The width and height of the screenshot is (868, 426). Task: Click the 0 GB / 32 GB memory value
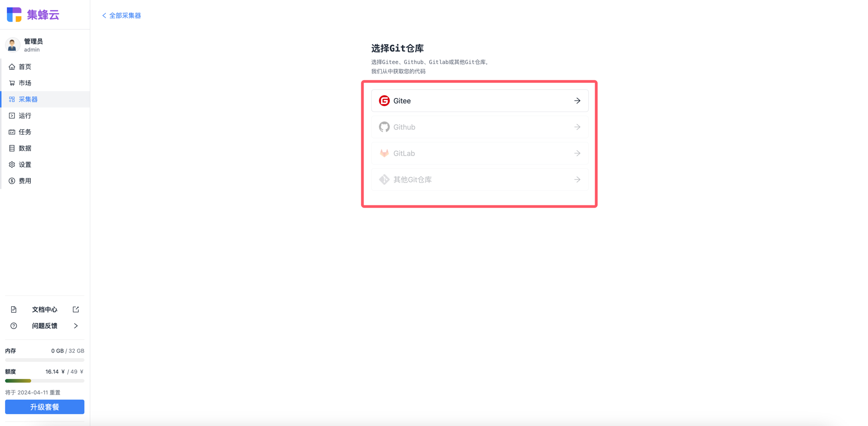68,351
